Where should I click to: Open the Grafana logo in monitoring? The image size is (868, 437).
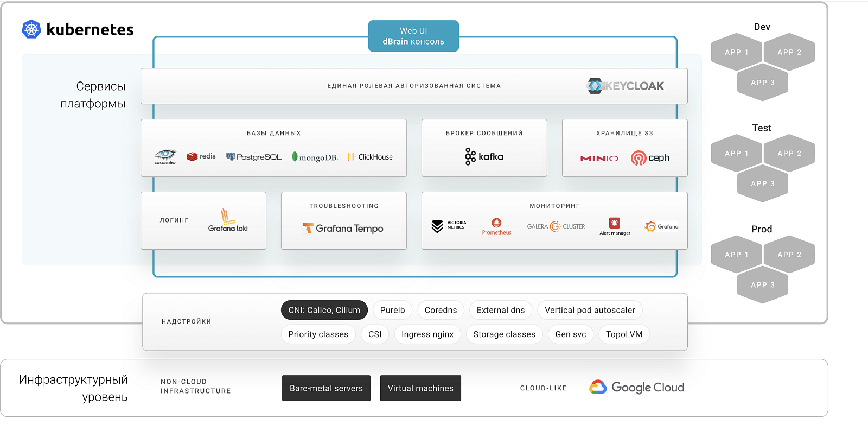[661, 226]
